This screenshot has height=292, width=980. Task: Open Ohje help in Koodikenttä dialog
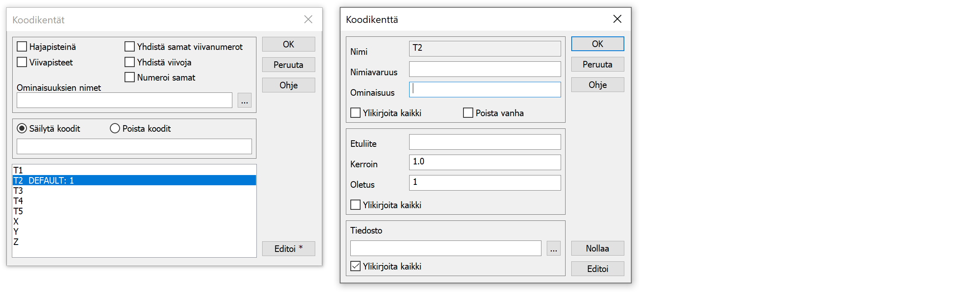tap(597, 85)
